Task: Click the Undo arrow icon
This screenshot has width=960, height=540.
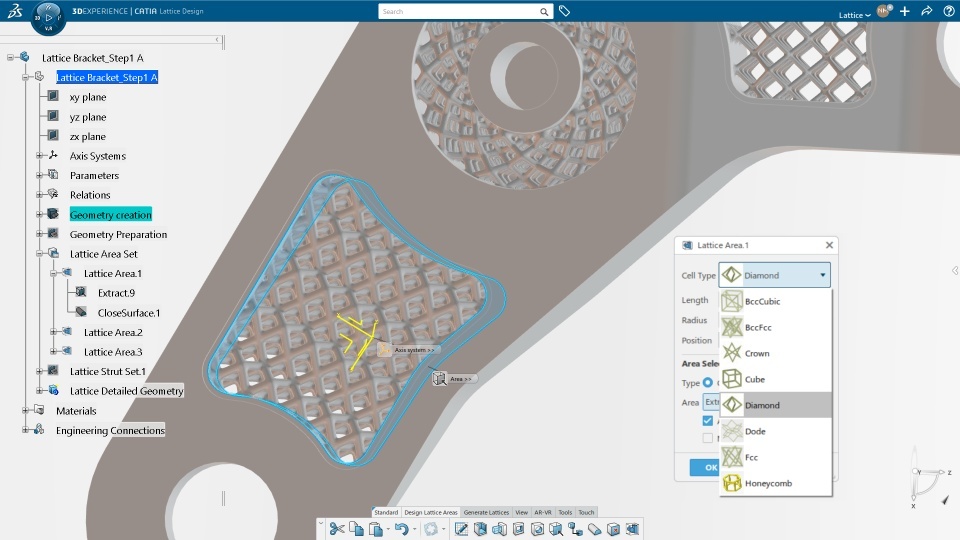Action: 401,529
